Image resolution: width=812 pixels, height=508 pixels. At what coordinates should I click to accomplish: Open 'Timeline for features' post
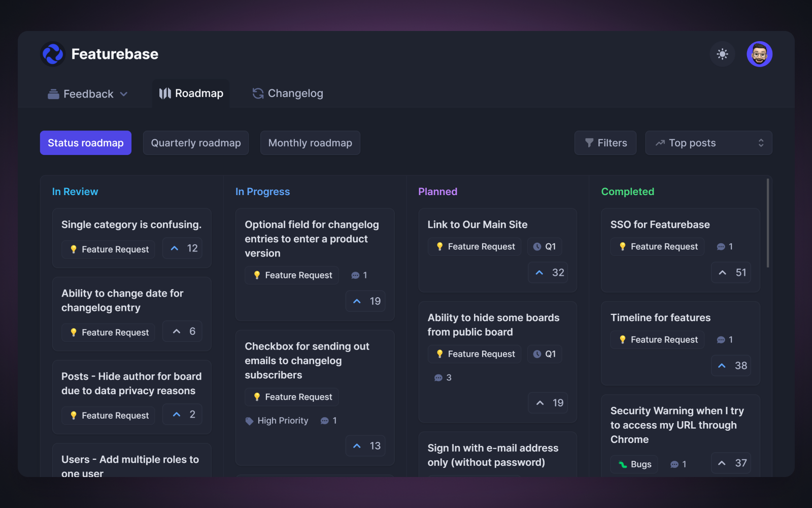pyautogui.click(x=660, y=317)
